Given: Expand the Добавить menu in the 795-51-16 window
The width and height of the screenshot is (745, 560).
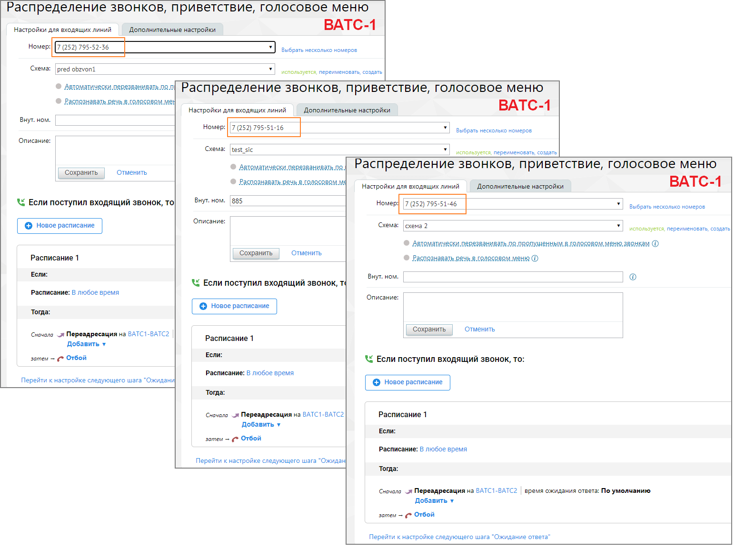Looking at the screenshot, I should 261,425.
